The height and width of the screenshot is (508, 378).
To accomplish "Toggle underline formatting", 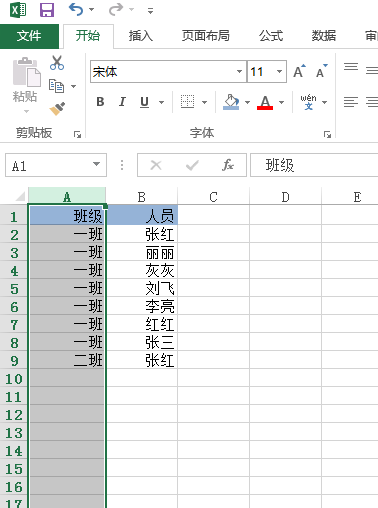I will point(144,102).
